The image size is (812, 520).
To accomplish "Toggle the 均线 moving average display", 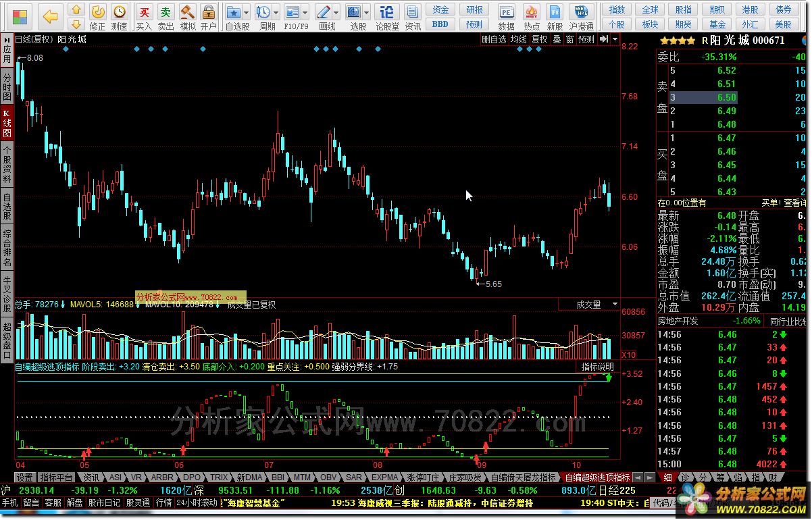I will (519, 39).
